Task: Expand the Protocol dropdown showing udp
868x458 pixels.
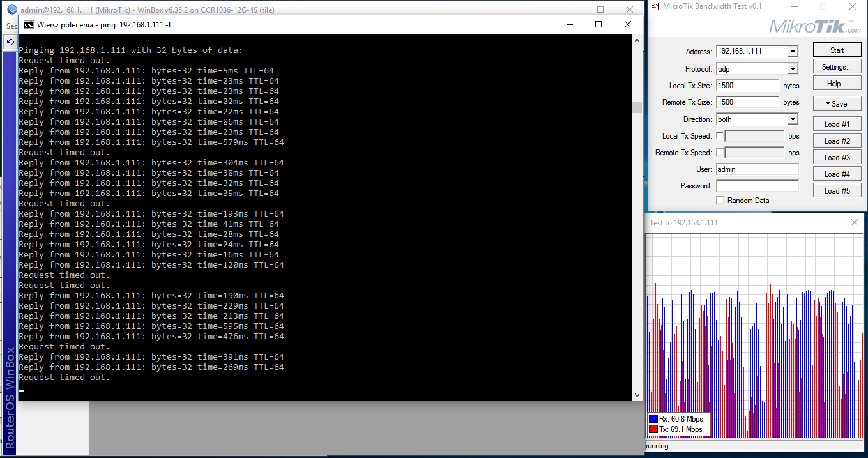Action: [x=793, y=69]
